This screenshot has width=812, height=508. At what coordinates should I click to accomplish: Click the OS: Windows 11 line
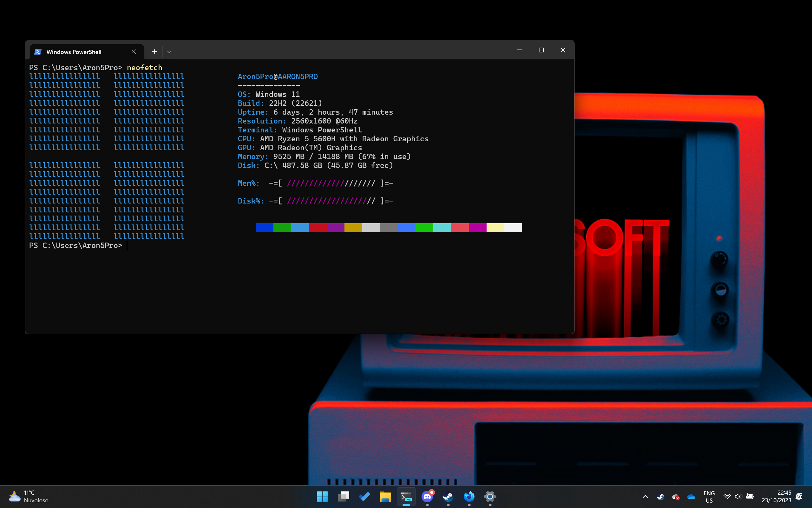pyautogui.click(x=269, y=94)
